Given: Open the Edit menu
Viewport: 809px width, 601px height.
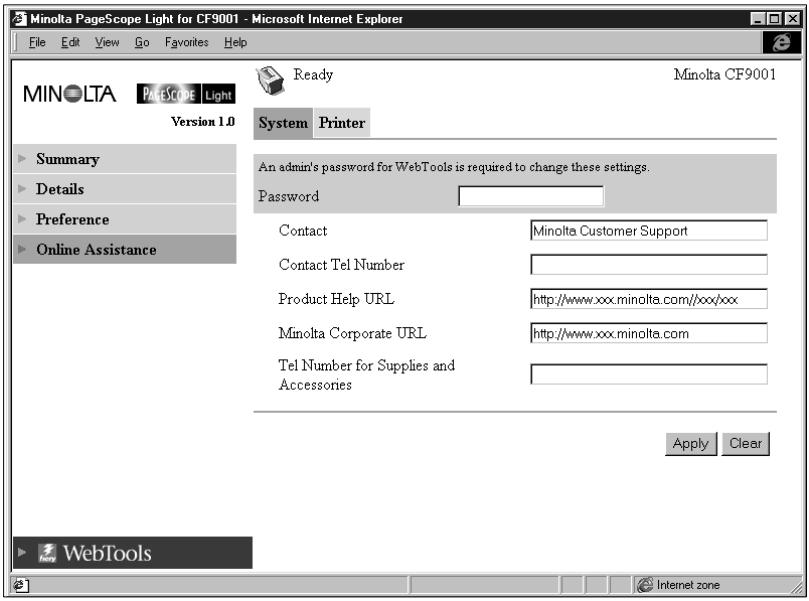Looking at the screenshot, I should tap(70, 42).
